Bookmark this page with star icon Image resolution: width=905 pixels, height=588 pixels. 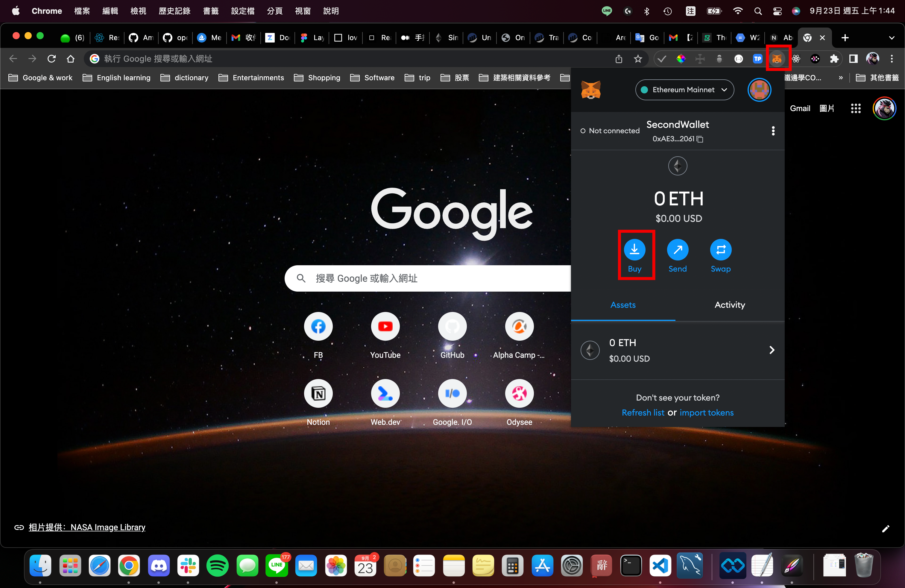point(638,59)
